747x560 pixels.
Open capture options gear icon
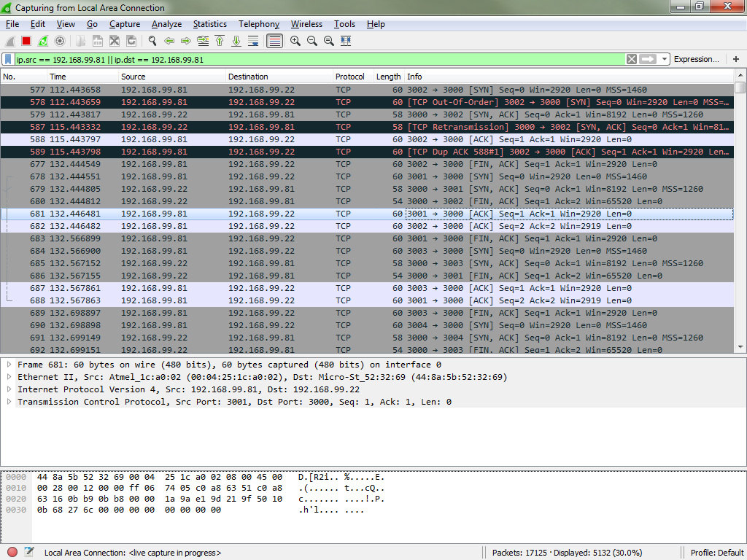pyautogui.click(x=60, y=42)
